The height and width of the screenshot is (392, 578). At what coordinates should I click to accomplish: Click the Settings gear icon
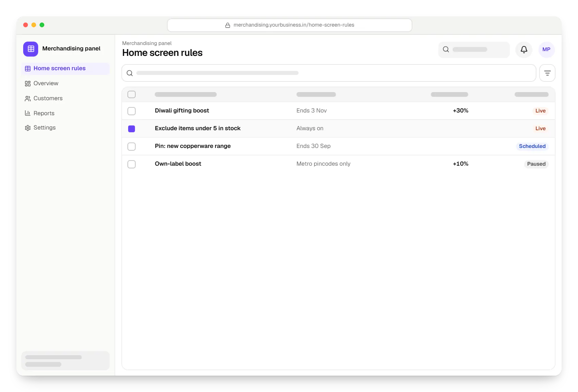28,128
